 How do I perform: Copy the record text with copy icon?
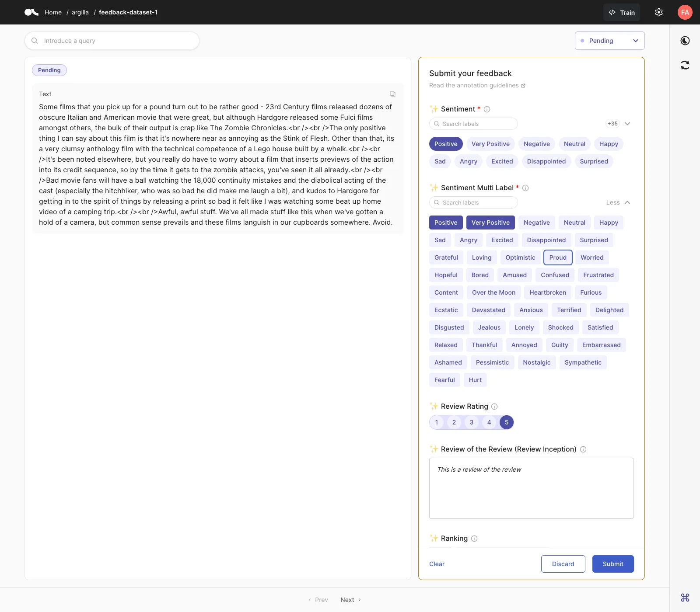click(393, 94)
